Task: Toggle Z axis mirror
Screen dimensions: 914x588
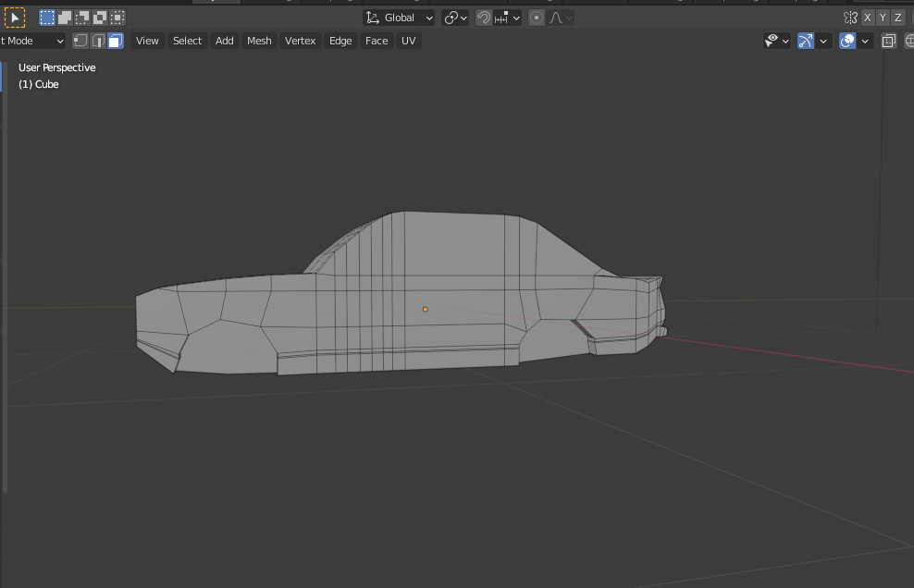Action: 897,18
